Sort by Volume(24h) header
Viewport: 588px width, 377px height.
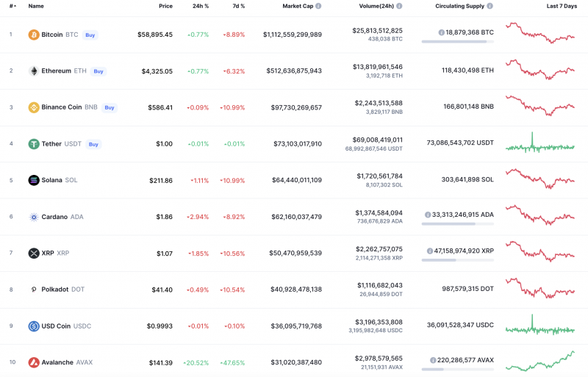[x=376, y=6]
